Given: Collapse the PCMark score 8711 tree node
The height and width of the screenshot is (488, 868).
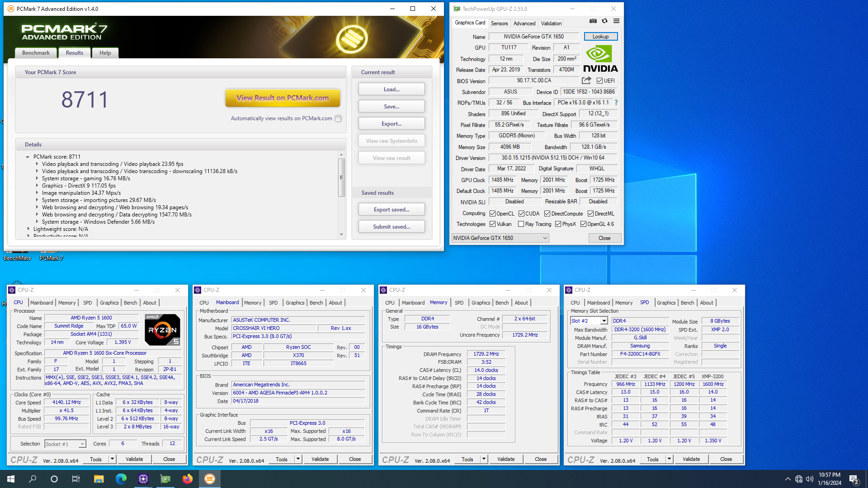Looking at the screenshot, I should click(x=28, y=157).
